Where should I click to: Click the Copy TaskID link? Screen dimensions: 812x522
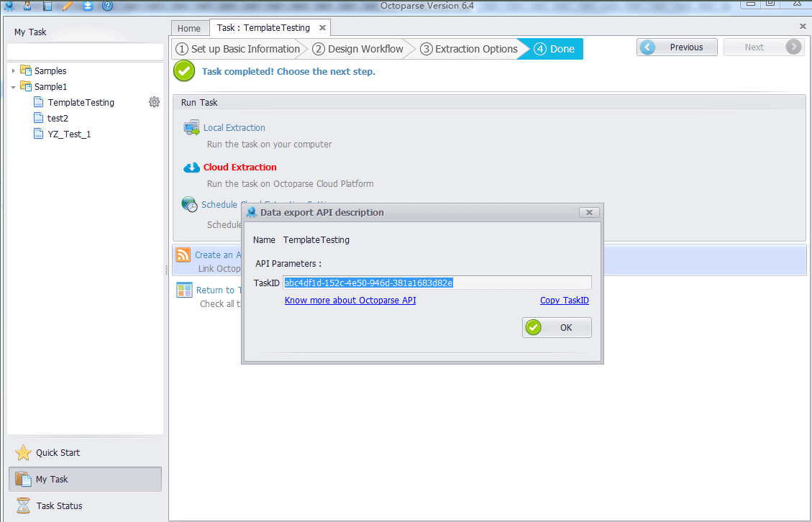(x=565, y=301)
